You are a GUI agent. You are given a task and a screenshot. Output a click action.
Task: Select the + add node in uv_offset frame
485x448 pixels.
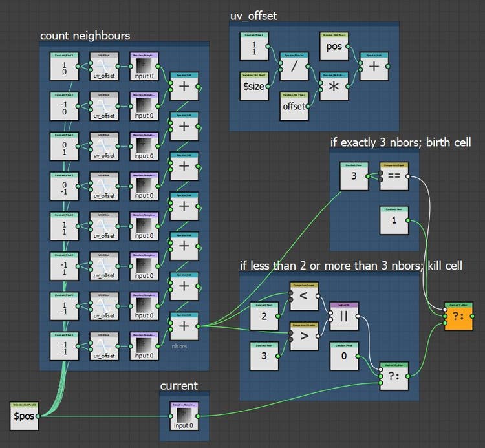(x=374, y=66)
